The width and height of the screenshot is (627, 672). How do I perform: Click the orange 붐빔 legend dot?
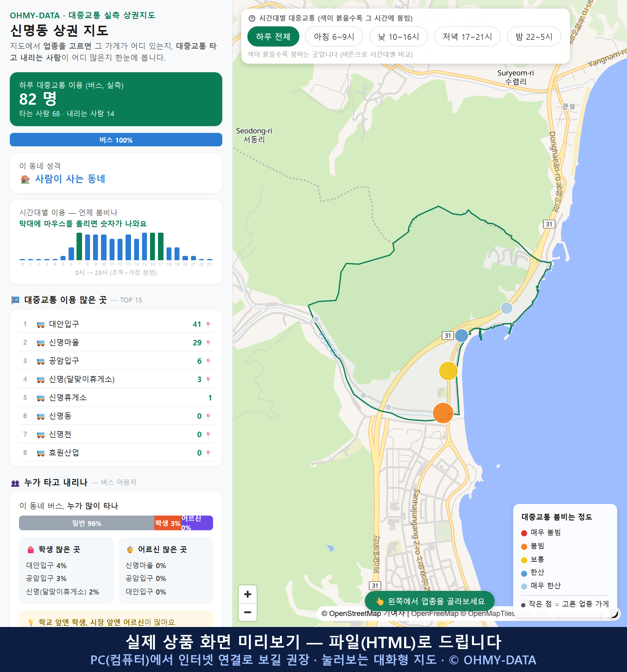tap(524, 546)
